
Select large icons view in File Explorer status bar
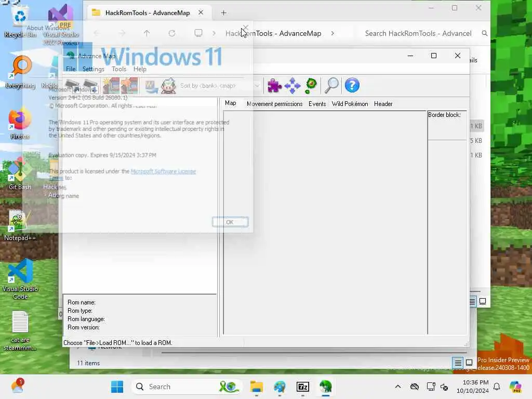pyautogui.click(x=469, y=363)
